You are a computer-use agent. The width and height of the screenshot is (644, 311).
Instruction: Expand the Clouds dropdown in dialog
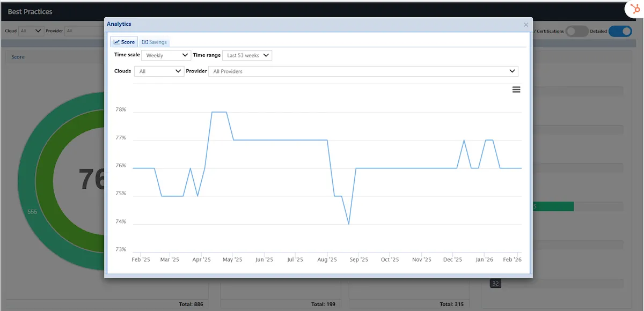pos(159,71)
